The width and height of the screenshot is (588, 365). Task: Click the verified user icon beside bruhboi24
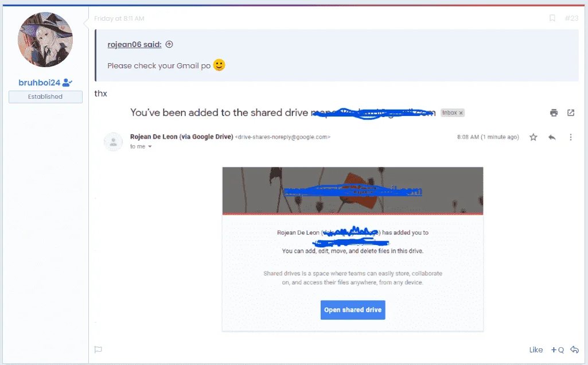tap(68, 83)
